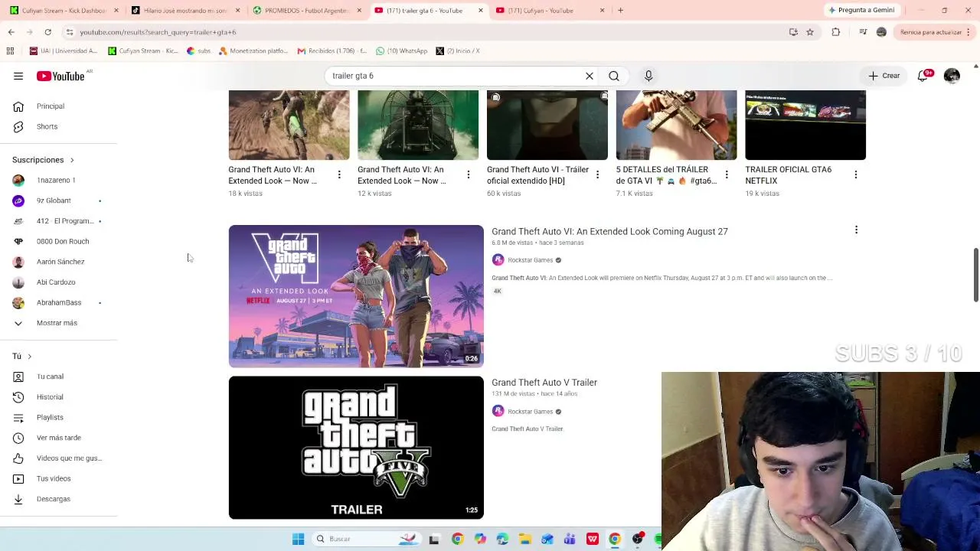Open the 'Grand Theft Auto V Trailer' title
Viewport: 980px width, 551px height.
pos(544,383)
